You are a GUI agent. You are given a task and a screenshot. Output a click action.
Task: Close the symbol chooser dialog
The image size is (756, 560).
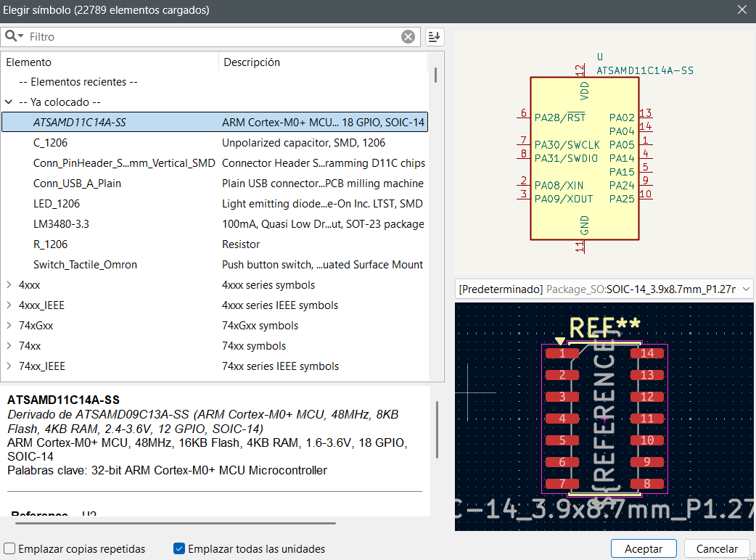pos(741,9)
